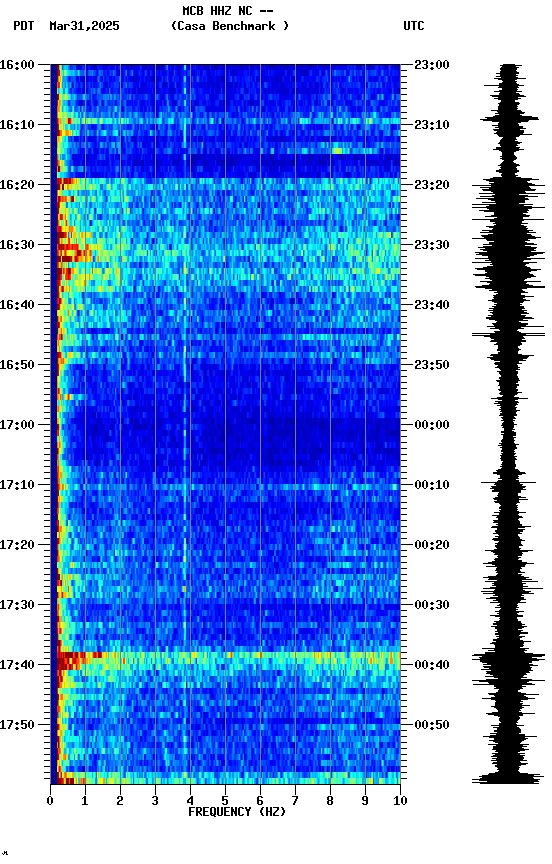Select the 00:40 UTC time label
This screenshot has width=552, height=864.
432,666
